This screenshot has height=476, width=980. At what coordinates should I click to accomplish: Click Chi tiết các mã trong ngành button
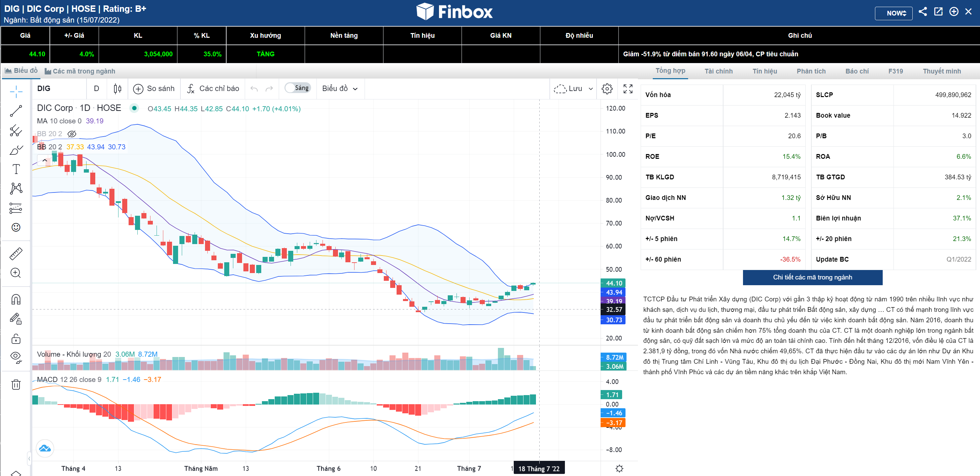812,277
